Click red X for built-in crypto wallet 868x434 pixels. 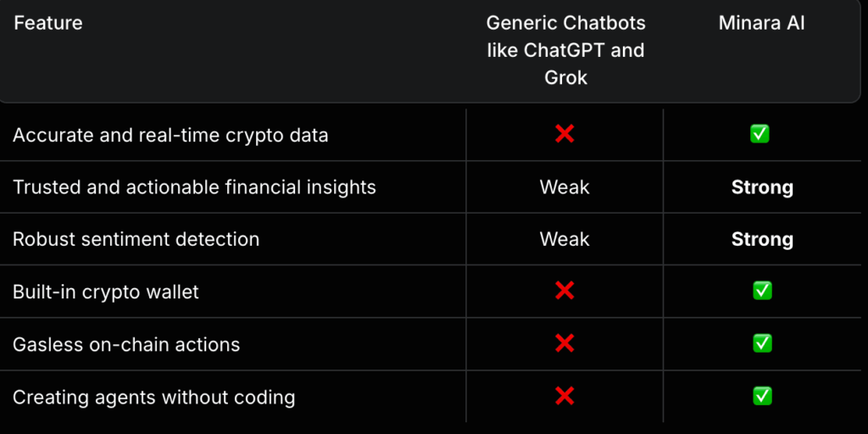(x=565, y=292)
